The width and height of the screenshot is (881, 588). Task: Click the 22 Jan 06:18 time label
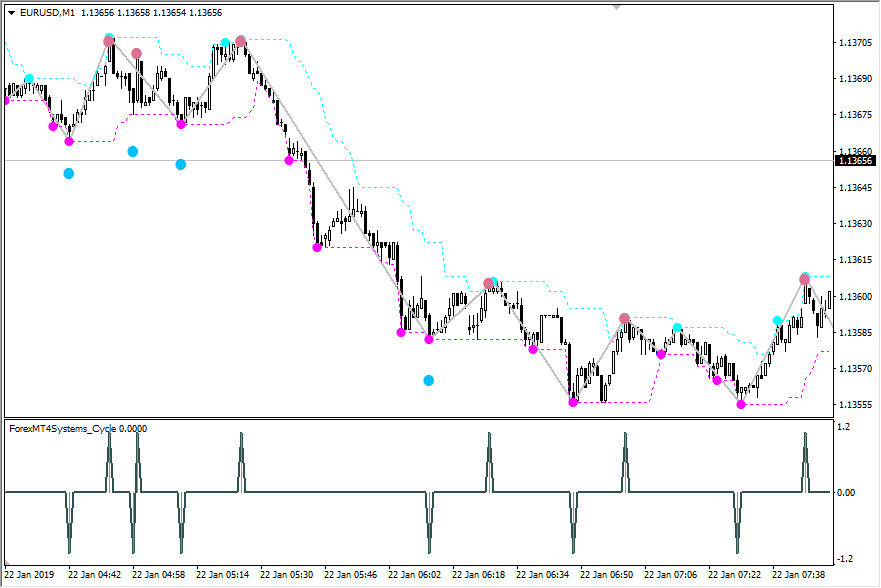pyautogui.click(x=479, y=575)
